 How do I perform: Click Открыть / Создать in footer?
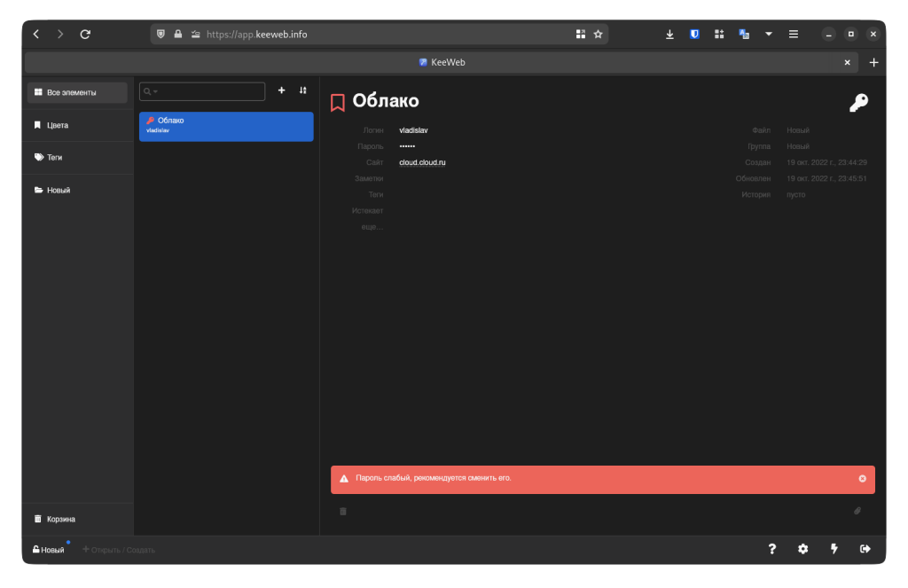[119, 550]
